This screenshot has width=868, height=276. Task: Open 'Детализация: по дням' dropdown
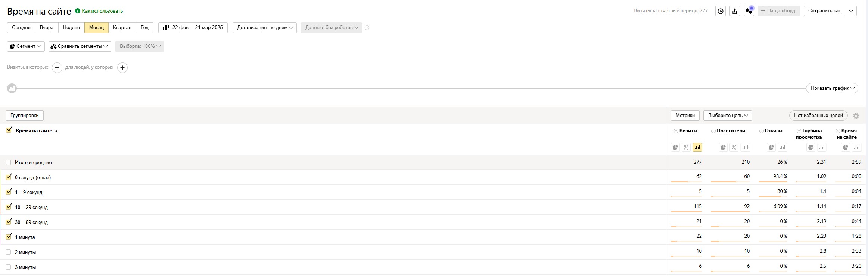point(265,28)
